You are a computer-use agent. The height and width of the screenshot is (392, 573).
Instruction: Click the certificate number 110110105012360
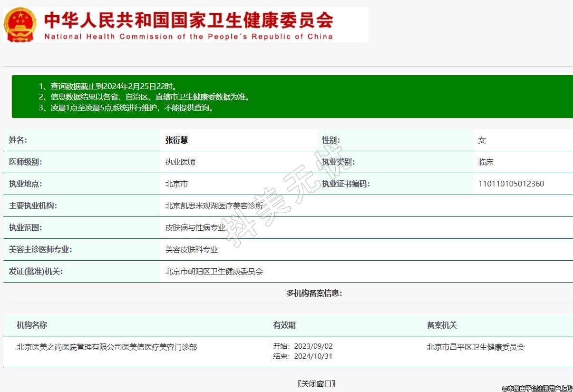coord(511,184)
